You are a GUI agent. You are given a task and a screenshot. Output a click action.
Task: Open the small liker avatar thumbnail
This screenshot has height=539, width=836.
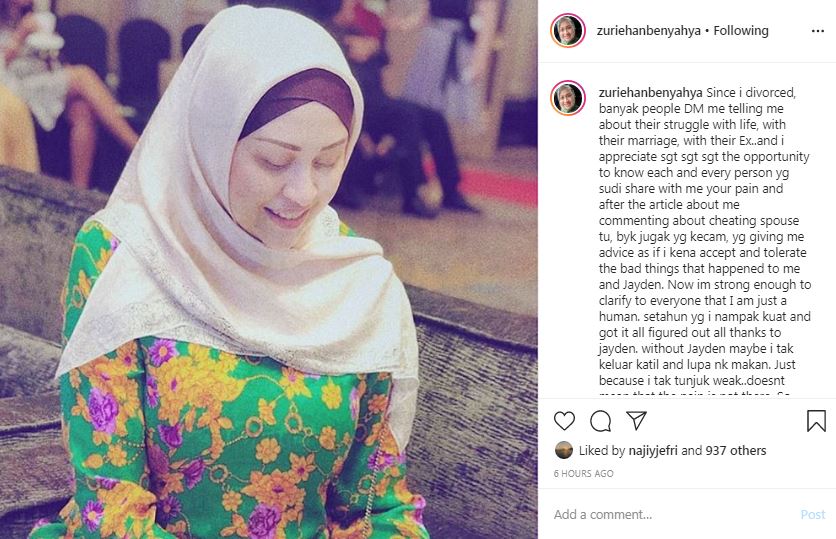point(564,450)
